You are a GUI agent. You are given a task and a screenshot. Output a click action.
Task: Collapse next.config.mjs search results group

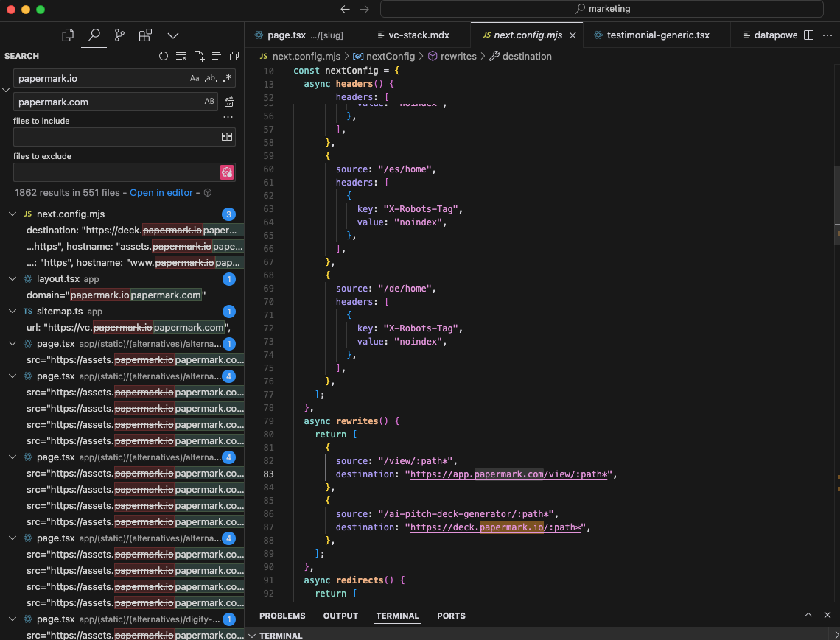[13, 214]
